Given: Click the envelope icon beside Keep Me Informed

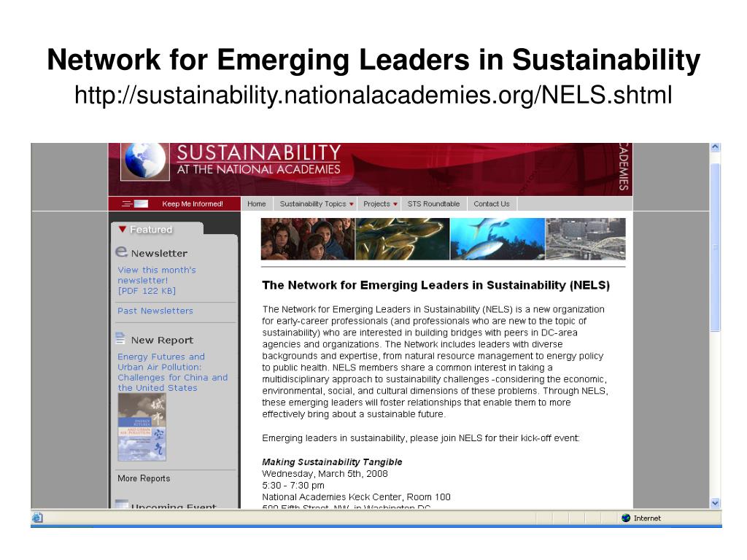Looking at the screenshot, I should pyautogui.click(x=141, y=204).
